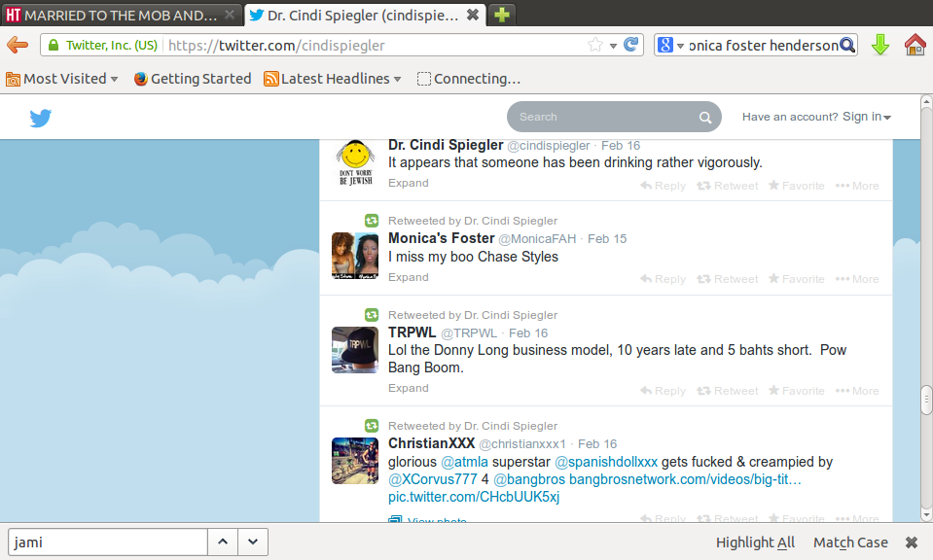Open More options on Monica's Foster tweet
The image size is (933, 560).
tap(857, 279)
